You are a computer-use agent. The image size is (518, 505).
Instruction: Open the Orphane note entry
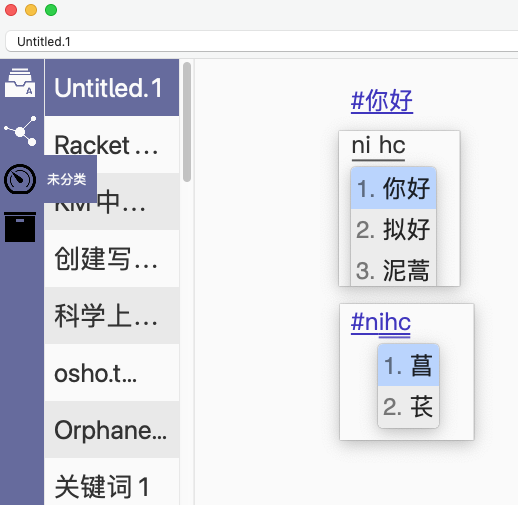(112, 429)
